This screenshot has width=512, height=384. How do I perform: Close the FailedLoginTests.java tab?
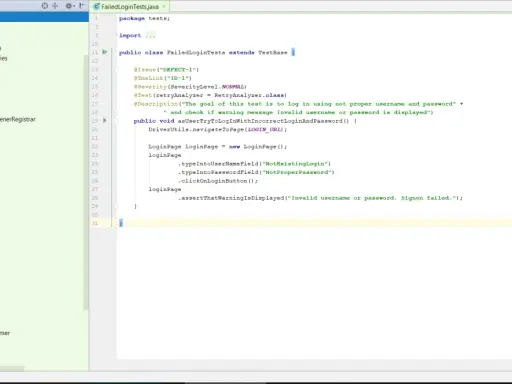[164, 6]
